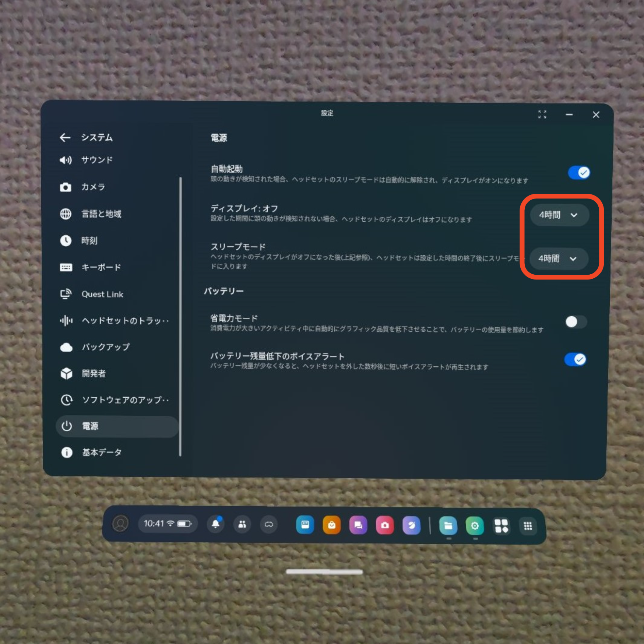
Task: Open the purple chat app icon
Action: click(358, 525)
